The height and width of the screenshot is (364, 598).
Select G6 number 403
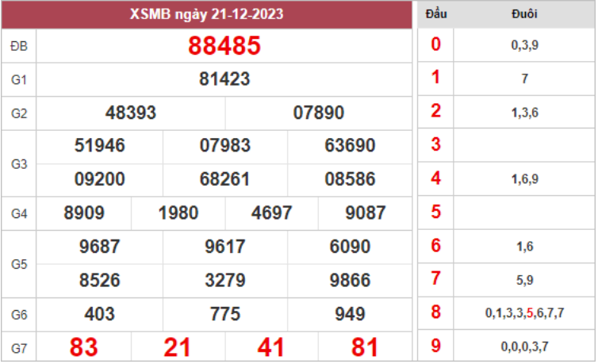(100, 314)
